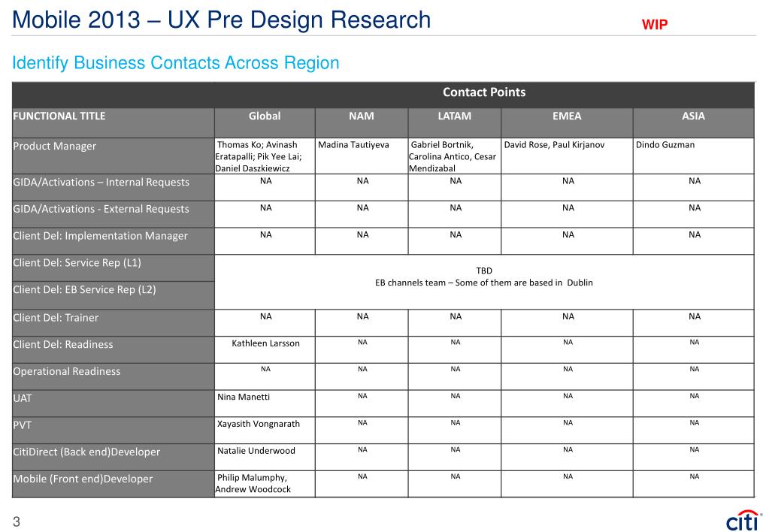This screenshot has height=532, width=769.
Task: Click the LATAM NA cell in Trainer row
Action: (x=455, y=322)
